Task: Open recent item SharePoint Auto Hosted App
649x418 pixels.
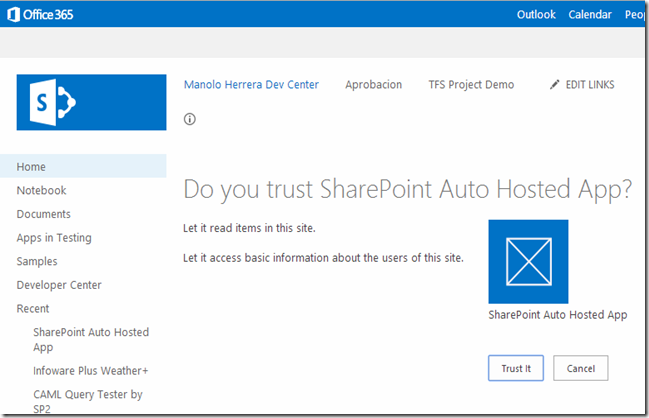Action: (x=91, y=339)
